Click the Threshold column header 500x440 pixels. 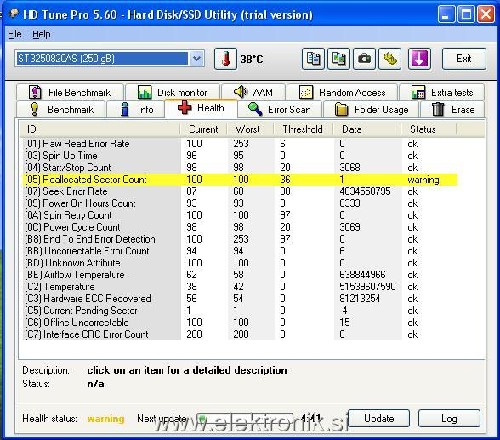pyautogui.click(x=303, y=129)
